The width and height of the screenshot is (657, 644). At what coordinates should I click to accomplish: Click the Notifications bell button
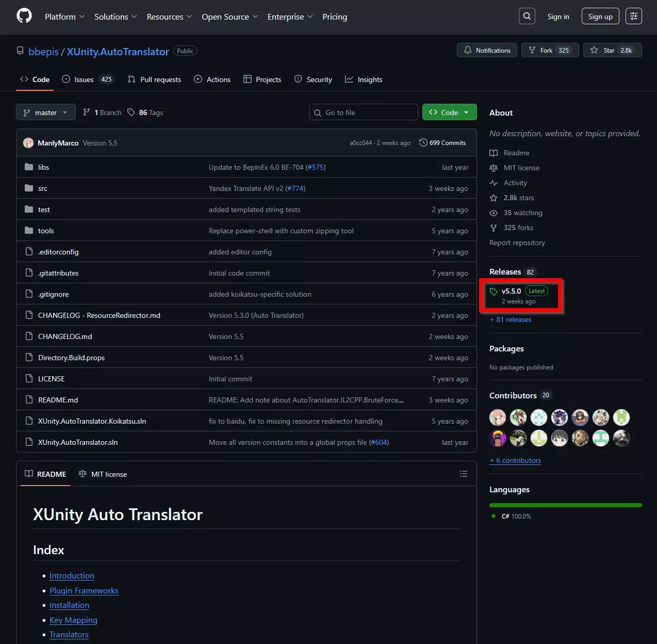(x=487, y=50)
